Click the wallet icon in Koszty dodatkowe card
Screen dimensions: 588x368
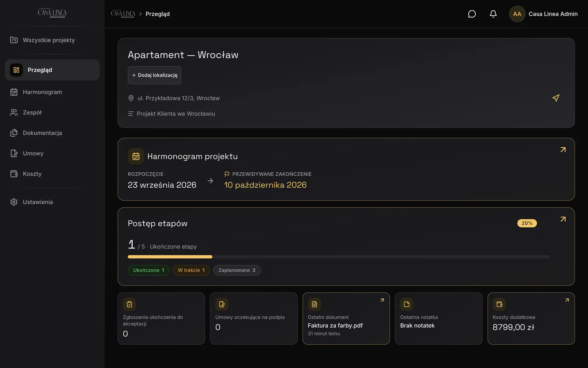499,304
